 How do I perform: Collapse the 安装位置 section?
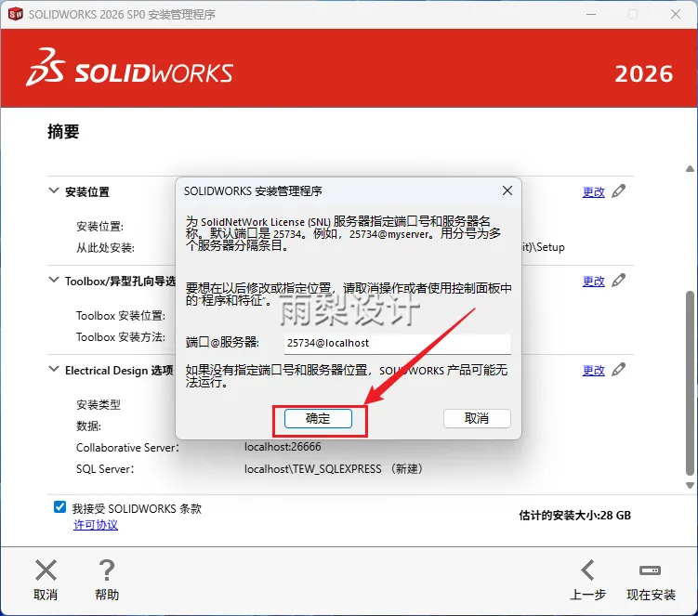pos(53,191)
